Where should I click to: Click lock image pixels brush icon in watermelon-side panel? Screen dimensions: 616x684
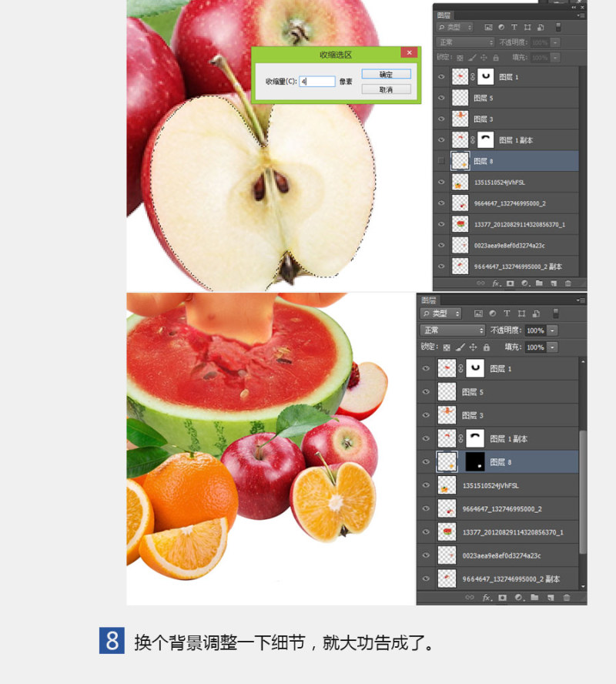(460, 347)
